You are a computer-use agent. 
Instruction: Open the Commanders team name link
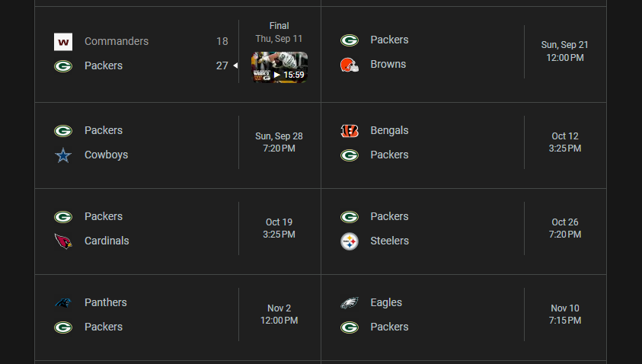(x=117, y=41)
